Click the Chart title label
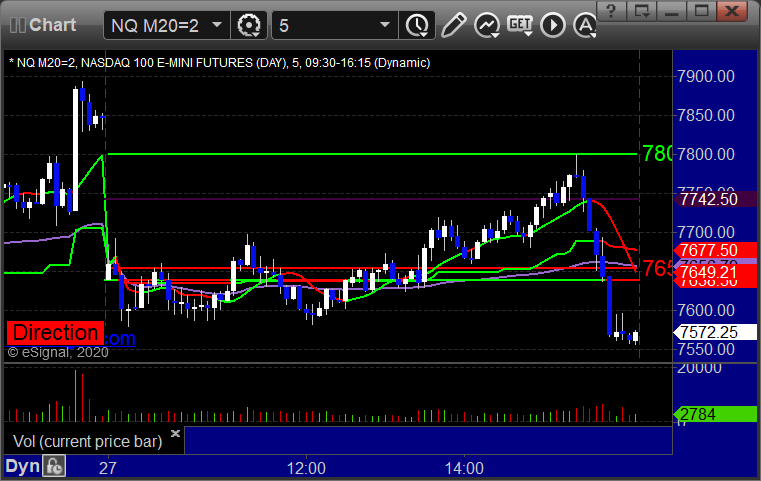Viewport: 761px width, 481px height. tap(52, 25)
